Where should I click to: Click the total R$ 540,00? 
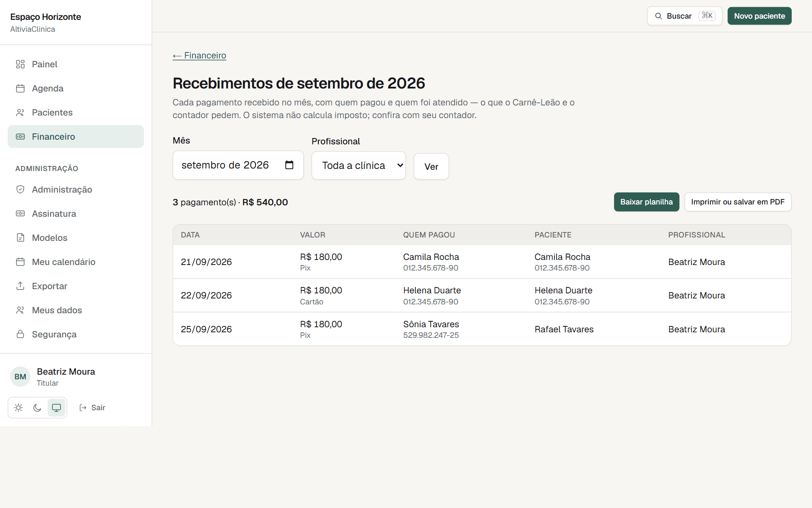265,202
